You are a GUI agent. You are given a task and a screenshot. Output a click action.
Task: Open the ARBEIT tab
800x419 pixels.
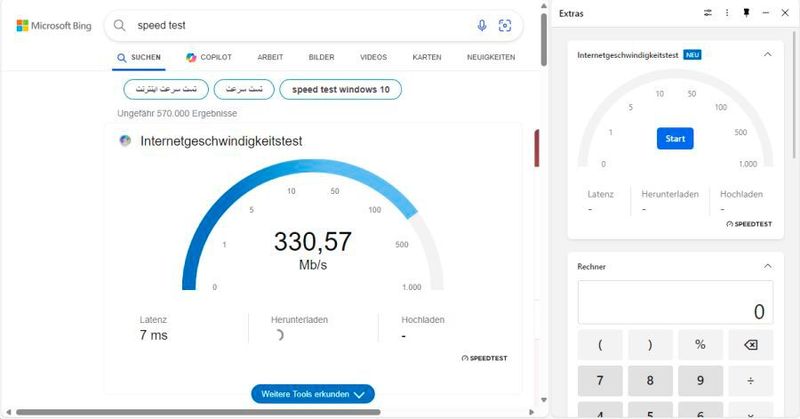[270, 57]
